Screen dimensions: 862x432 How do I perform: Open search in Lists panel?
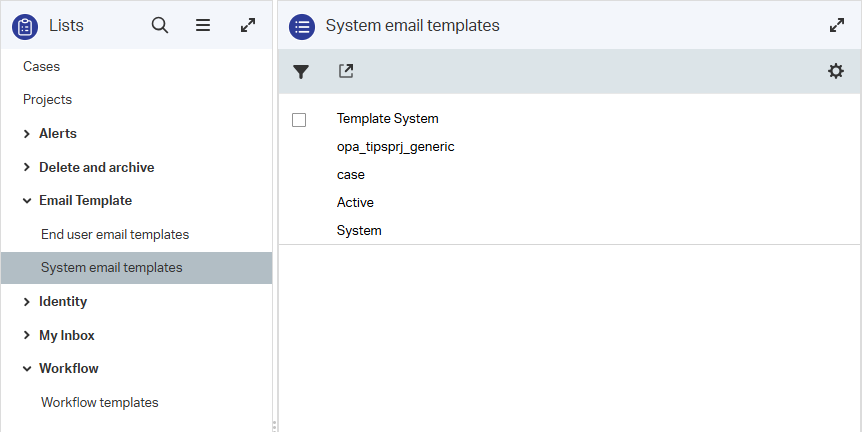pos(160,26)
